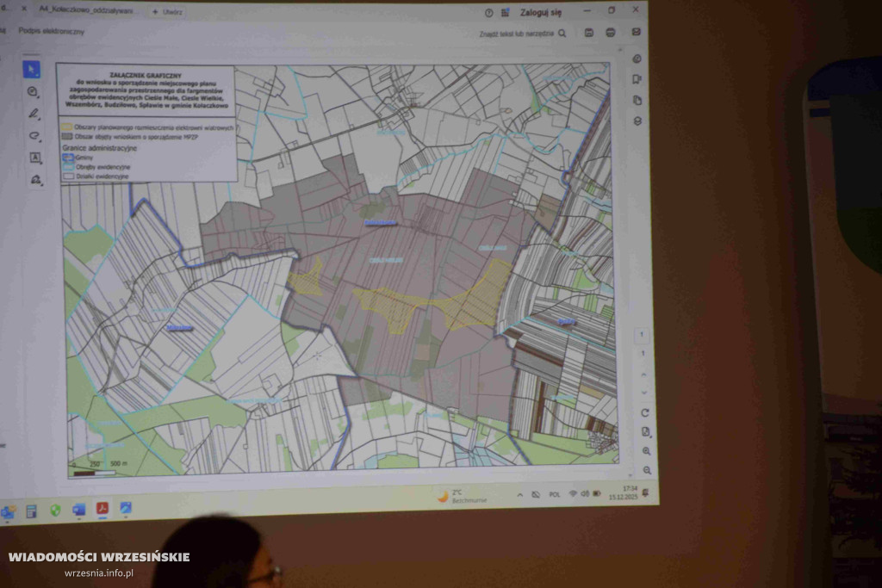Screen dimensions: 882x588
Task: Show the page thumbnails panel
Action: [x=637, y=100]
